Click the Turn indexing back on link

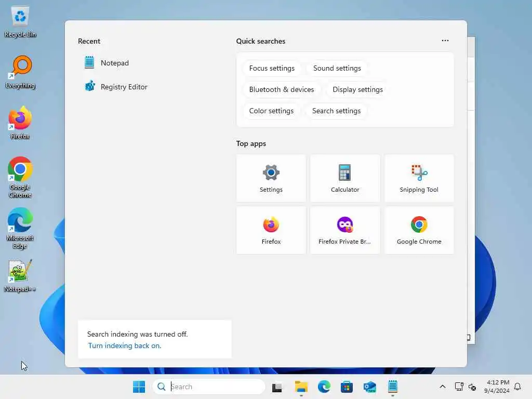click(x=125, y=345)
